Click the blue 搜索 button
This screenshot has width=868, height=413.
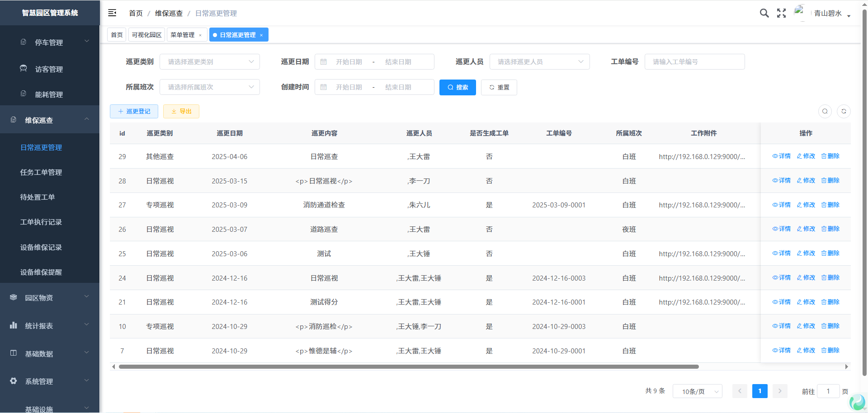458,87
